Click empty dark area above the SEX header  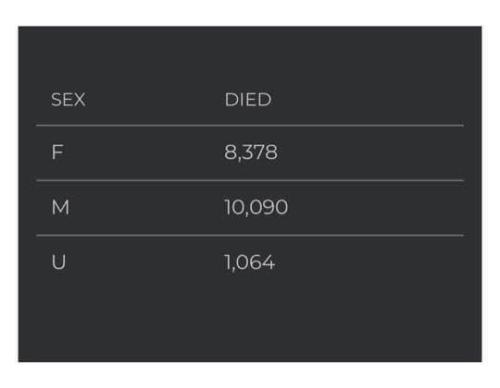250,55
